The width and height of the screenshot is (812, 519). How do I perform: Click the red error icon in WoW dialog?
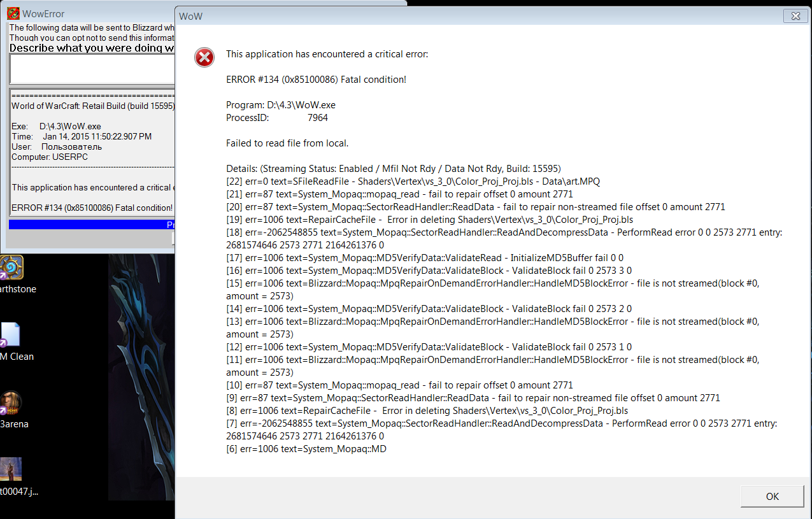(204, 58)
